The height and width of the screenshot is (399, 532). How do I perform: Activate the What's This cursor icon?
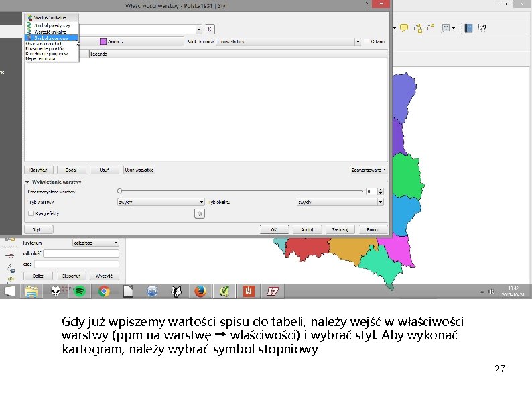tap(482, 28)
